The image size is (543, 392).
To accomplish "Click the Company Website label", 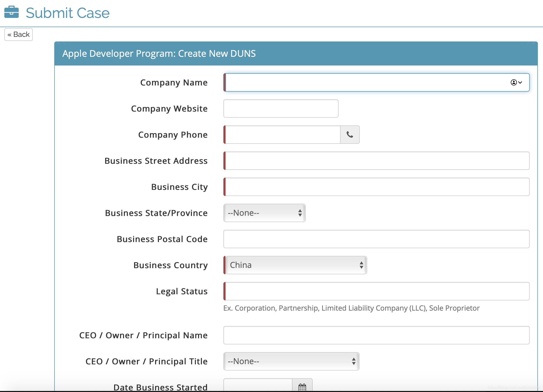I will pyautogui.click(x=169, y=109).
